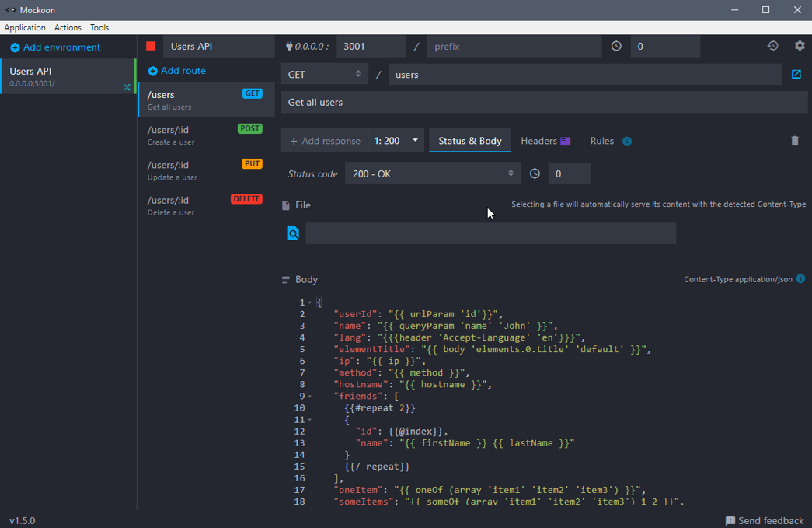Viewport: 812px width, 528px height.
Task: Click the plus icon beside Add route
Action: (x=153, y=71)
